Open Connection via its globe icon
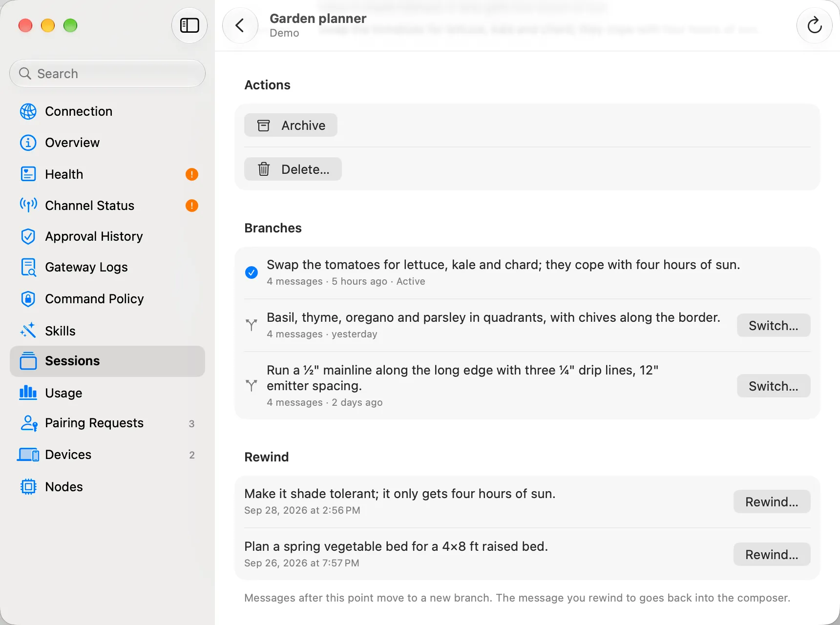Screen dimensions: 840x625 [28, 111]
